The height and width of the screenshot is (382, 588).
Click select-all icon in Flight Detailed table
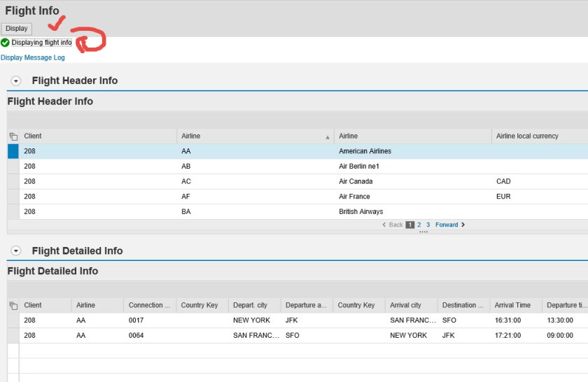[x=13, y=306]
